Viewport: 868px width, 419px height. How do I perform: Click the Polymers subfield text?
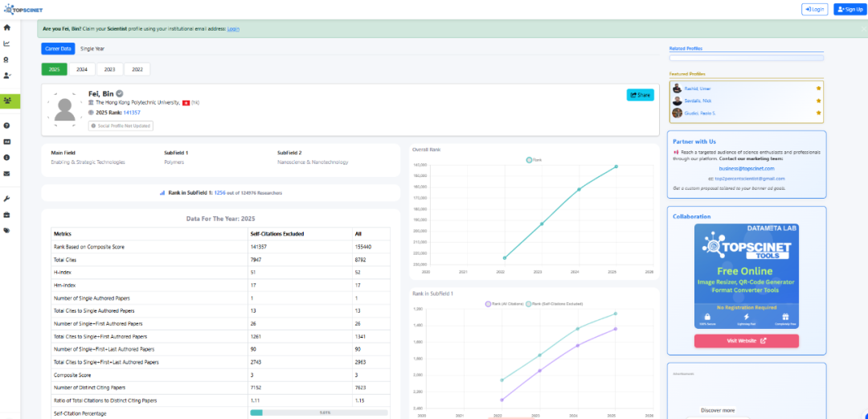tap(174, 162)
